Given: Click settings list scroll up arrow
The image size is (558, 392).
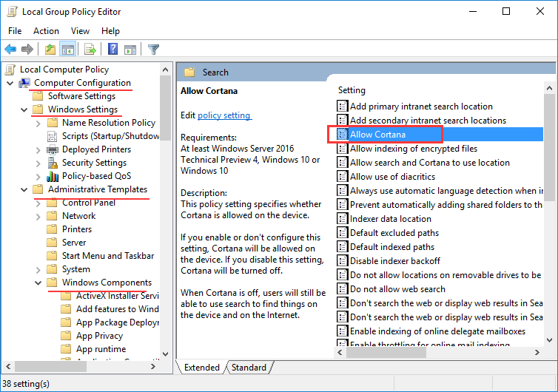Looking at the screenshot, I should [x=549, y=88].
